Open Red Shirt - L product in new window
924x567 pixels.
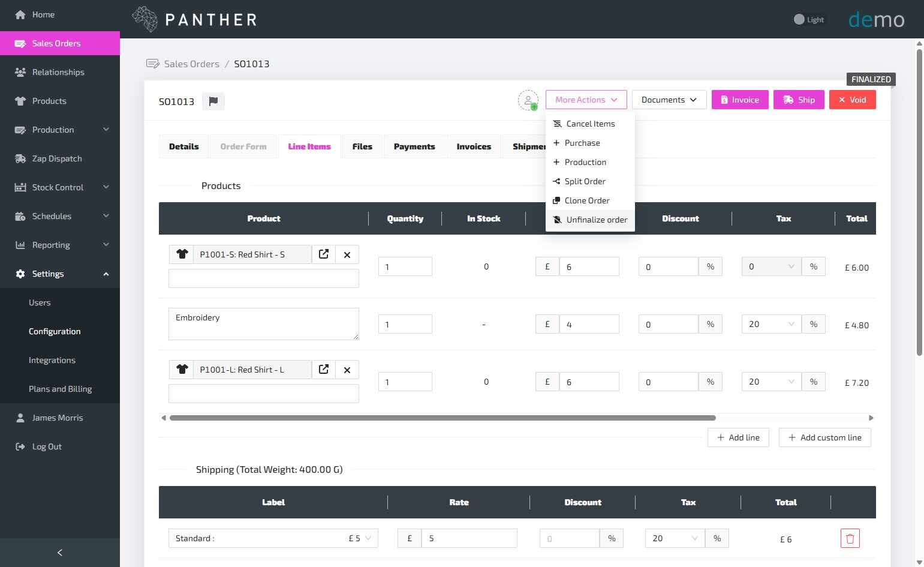pos(324,369)
